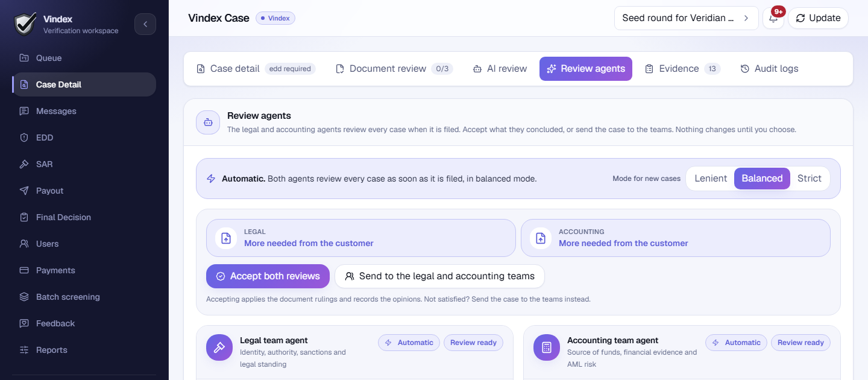The width and height of the screenshot is (868, 380).
Task: Open Feedback in the sidebar
Action: (84, 323)
